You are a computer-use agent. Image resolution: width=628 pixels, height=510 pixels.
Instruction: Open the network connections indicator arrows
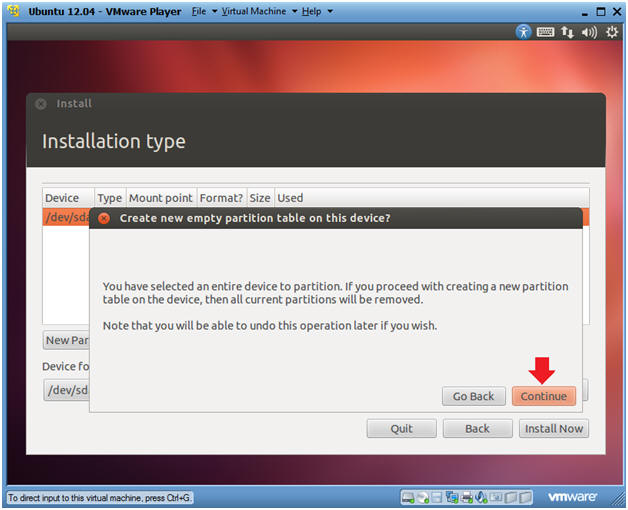pyautogui.click(x=567, y=32)
